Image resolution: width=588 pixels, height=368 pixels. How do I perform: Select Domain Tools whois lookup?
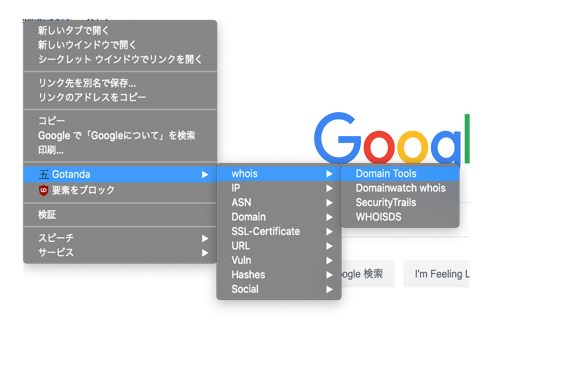tap(400, 174)
